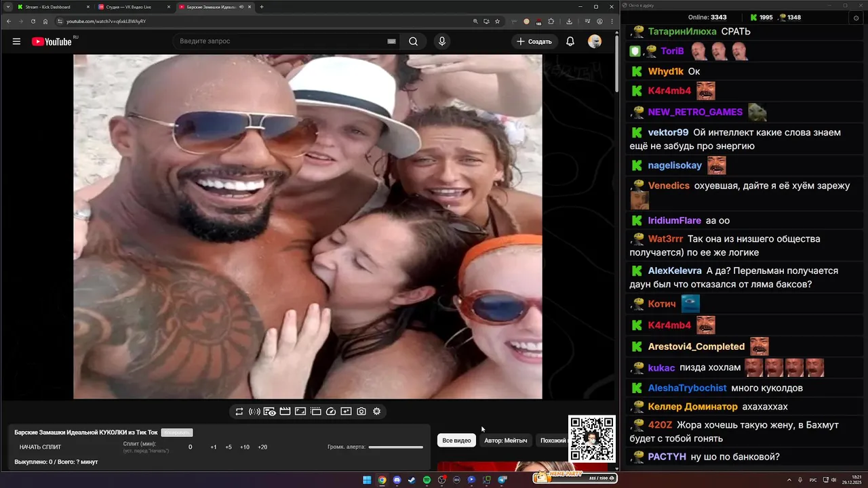This screenshot has height=488, width=868.
Task: Click the loop icon in player toolbar
Action: [239, 411]
